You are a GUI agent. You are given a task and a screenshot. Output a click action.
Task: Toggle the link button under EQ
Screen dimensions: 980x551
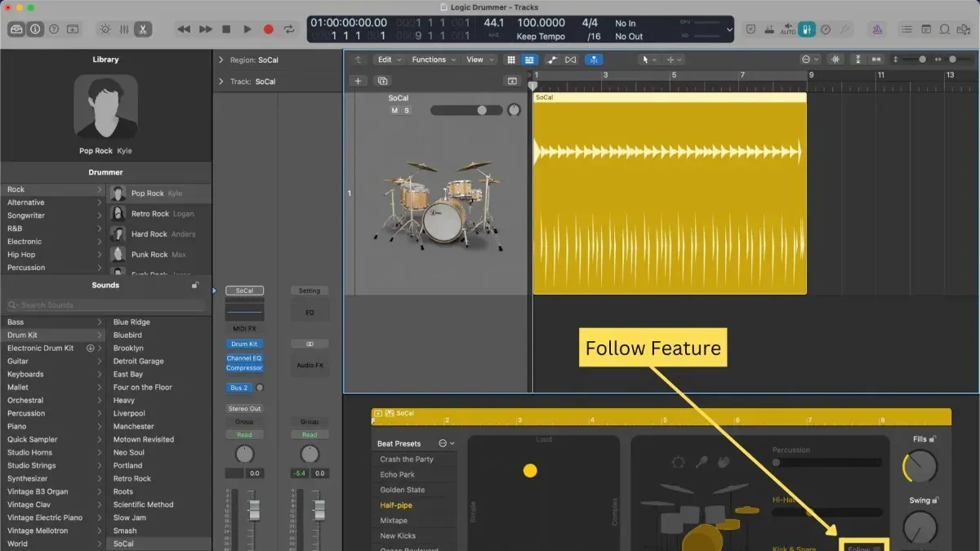(310, 344)
